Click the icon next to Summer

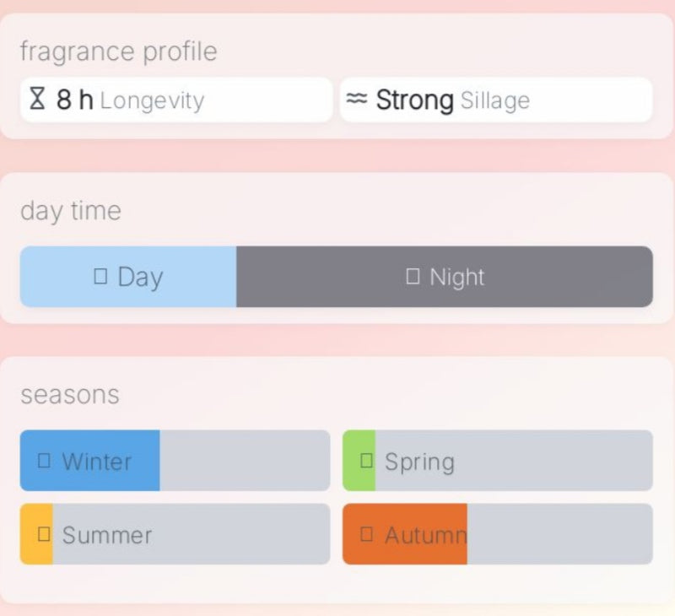point(44,534)
